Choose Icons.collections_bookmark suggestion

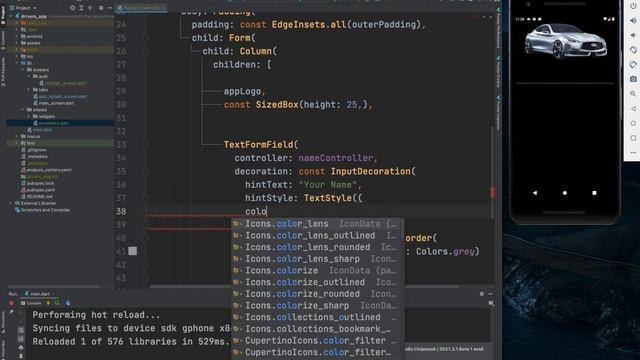318,329
